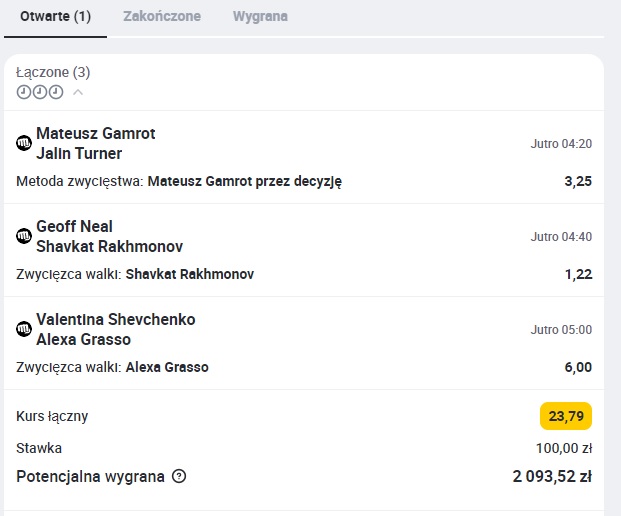
Task: Collapse the Łączone bet details chevron
Action: (78, 92)
